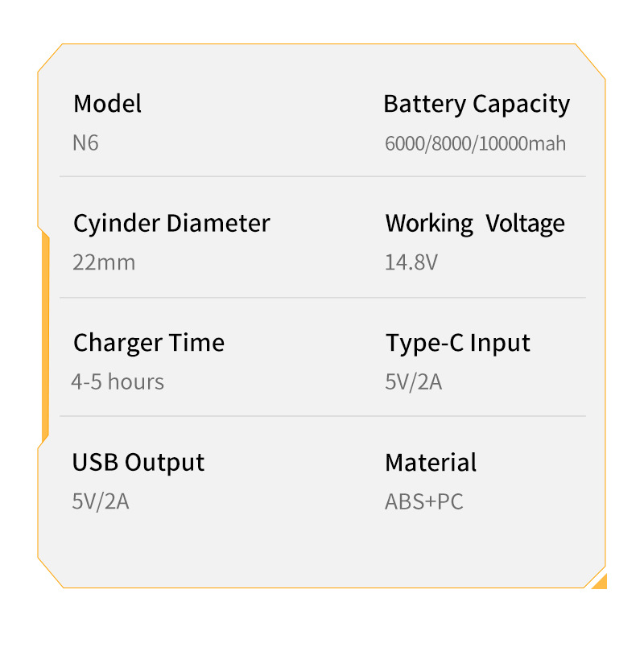Click the divider line above USB Output
644x672 pixels.
coord(322,416)
